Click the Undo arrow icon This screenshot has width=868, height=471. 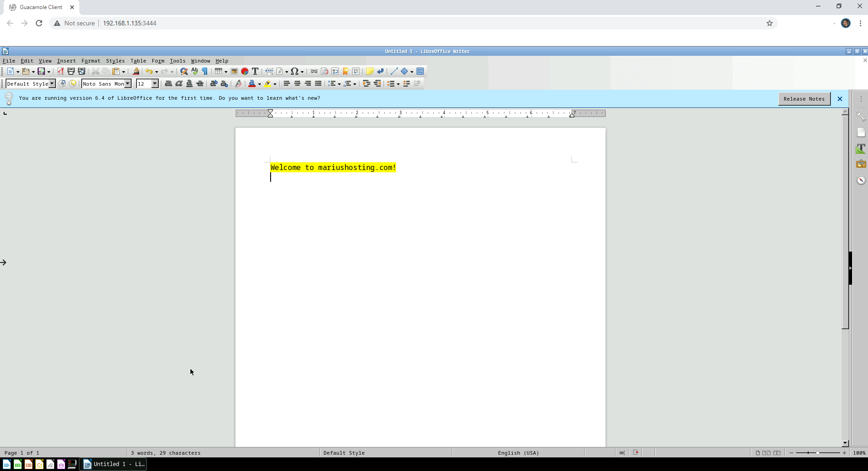[149, 71]
